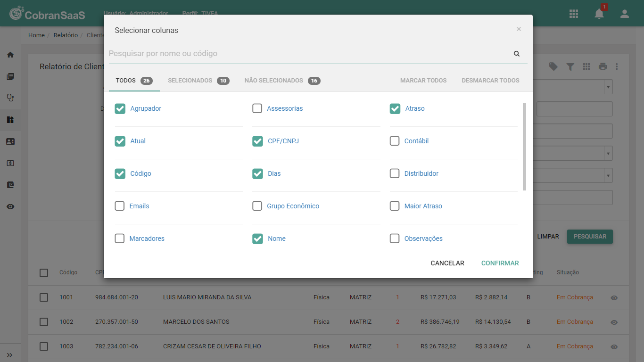Image resolution: width=644 pixels, height=362 pixels.
Task: Open the apps grid icon in header
Action: coord(574,14)
